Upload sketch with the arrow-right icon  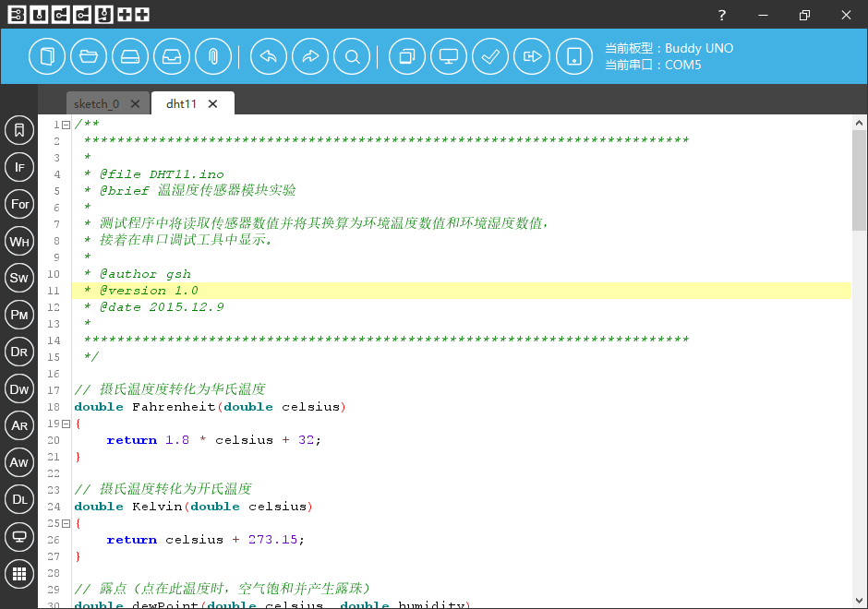[532, 56]
